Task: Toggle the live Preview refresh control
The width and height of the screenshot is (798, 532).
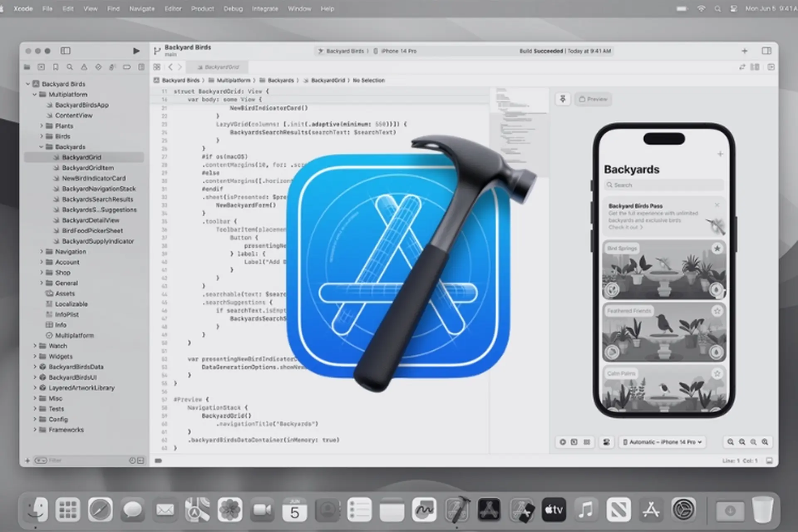Action: click(563, 99)
